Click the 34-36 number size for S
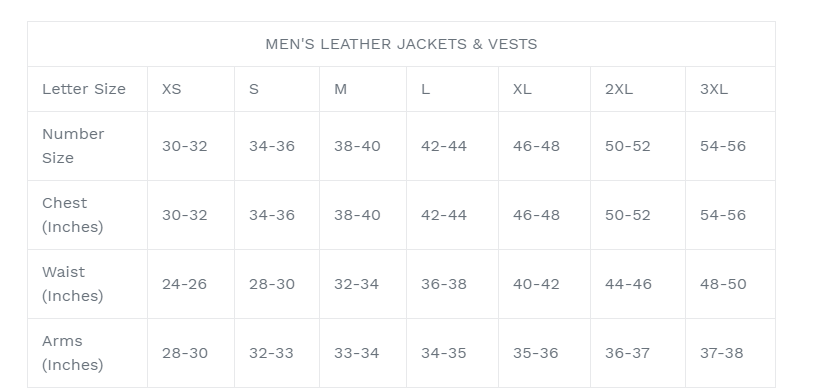The height and width of the screenshot is (388, 837). pyautogui.click(x=272, y=146)
